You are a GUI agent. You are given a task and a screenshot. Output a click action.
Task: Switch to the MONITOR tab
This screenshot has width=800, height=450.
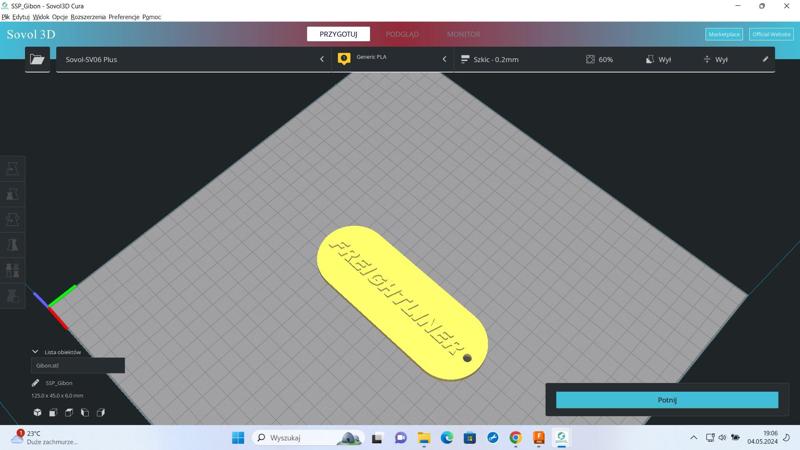[x=463, y=34]
